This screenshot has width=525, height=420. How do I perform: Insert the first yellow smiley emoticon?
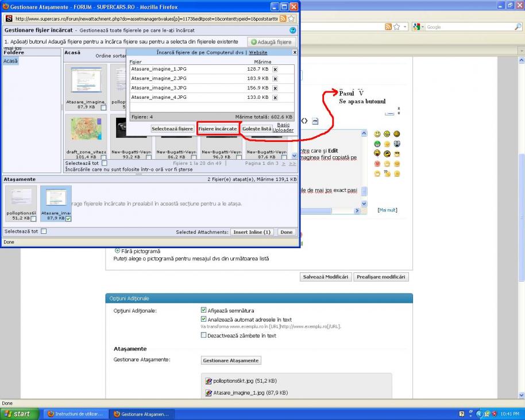click(x=377, y=133)
